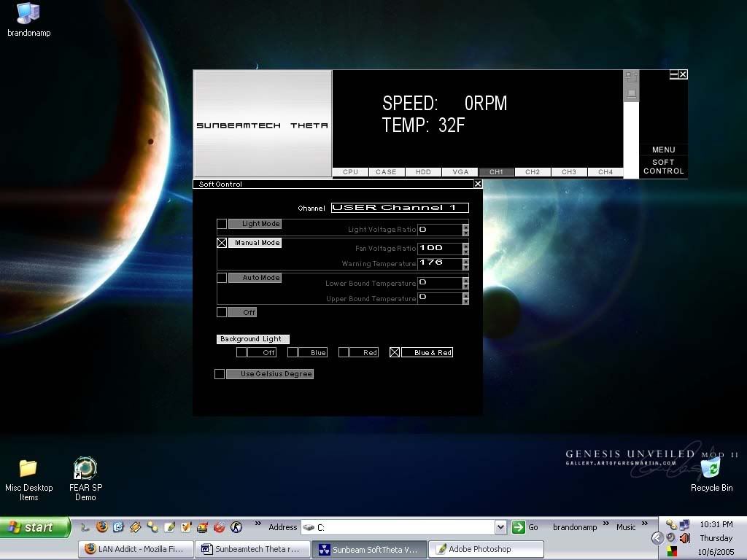Select the CH1 tab
Viewport: 747px width, 560px height.
coord(496,172)
